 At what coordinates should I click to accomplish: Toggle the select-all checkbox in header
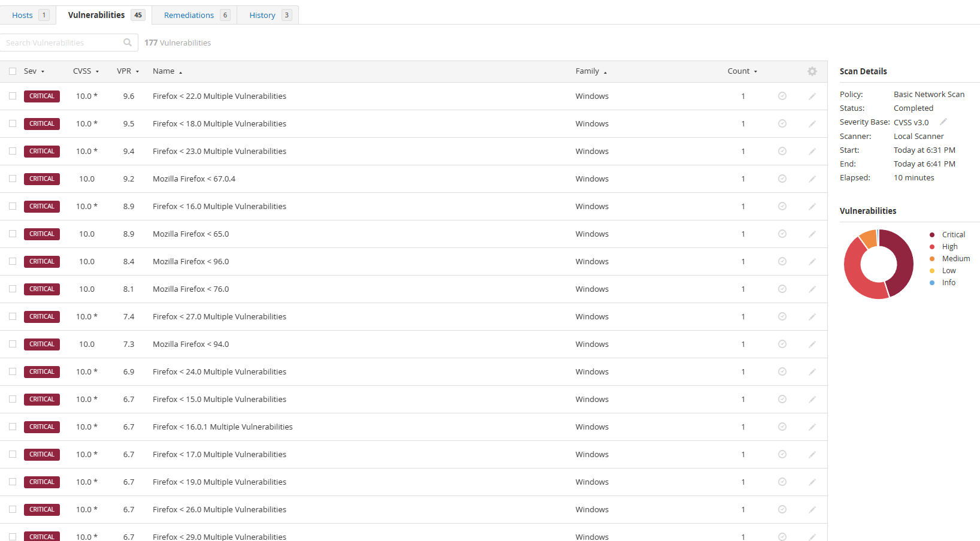click(13, 71)
